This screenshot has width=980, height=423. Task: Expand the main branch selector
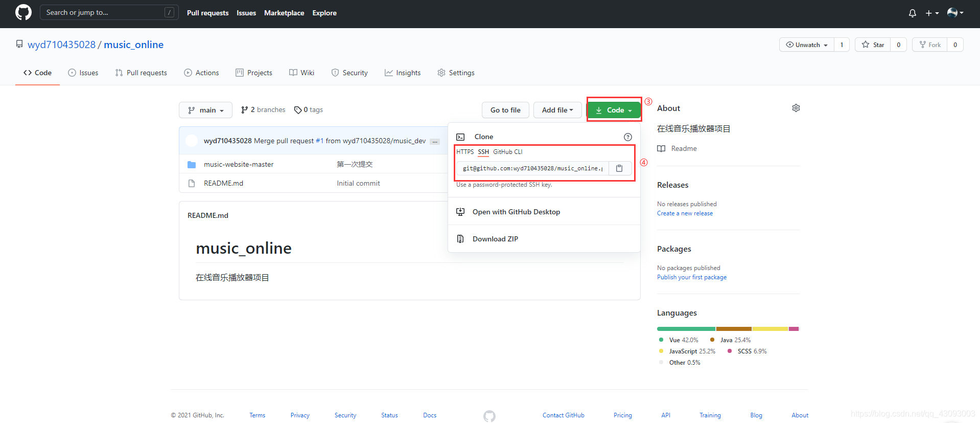pos(205,110)
